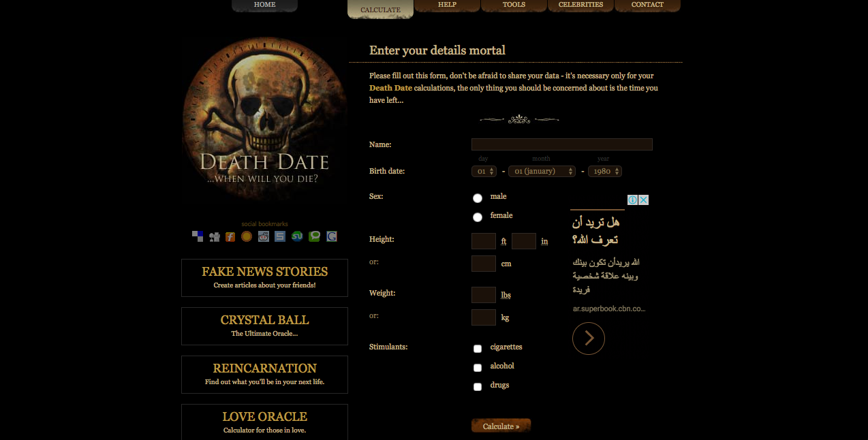Go to the Celebrities tab

[x=580, y=5]
